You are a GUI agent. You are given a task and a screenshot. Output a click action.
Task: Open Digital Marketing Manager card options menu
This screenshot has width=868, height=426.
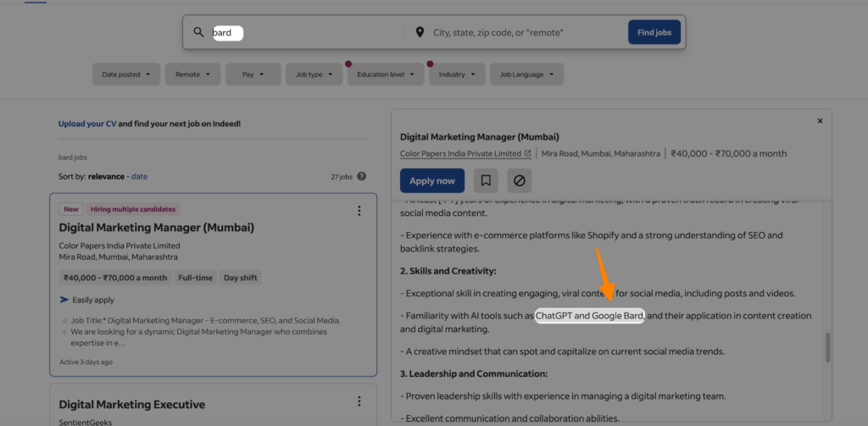[359, 211]
